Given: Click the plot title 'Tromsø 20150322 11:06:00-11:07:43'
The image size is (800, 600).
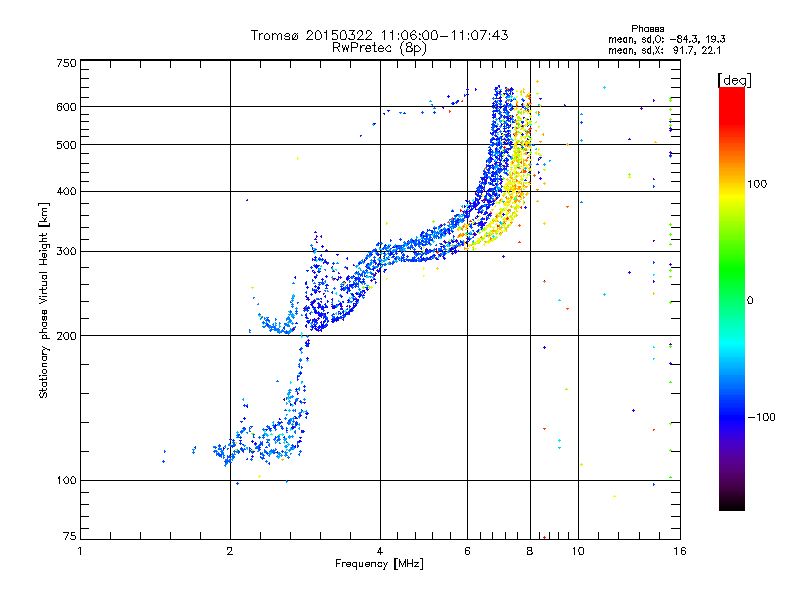Looking at the screenshot, I should coord(379,35).
